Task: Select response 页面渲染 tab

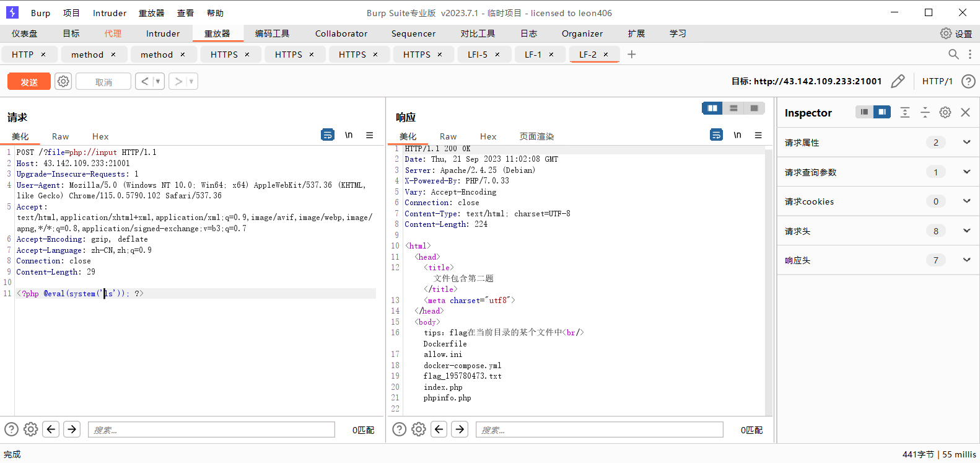Action: (536, 136)
